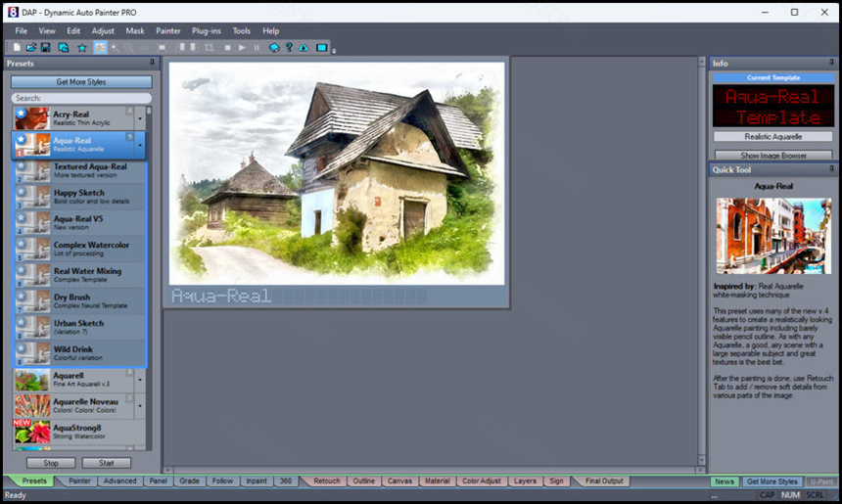Click the star Favorites toolbar icon

pyautogui.click(x=81, y=48)
